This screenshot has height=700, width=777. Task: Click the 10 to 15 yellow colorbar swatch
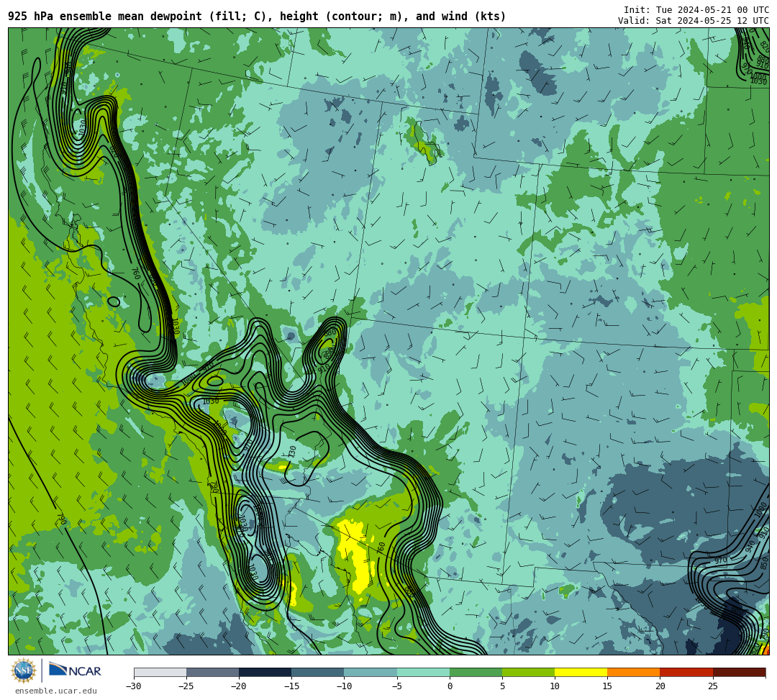(x=581, y=672)
